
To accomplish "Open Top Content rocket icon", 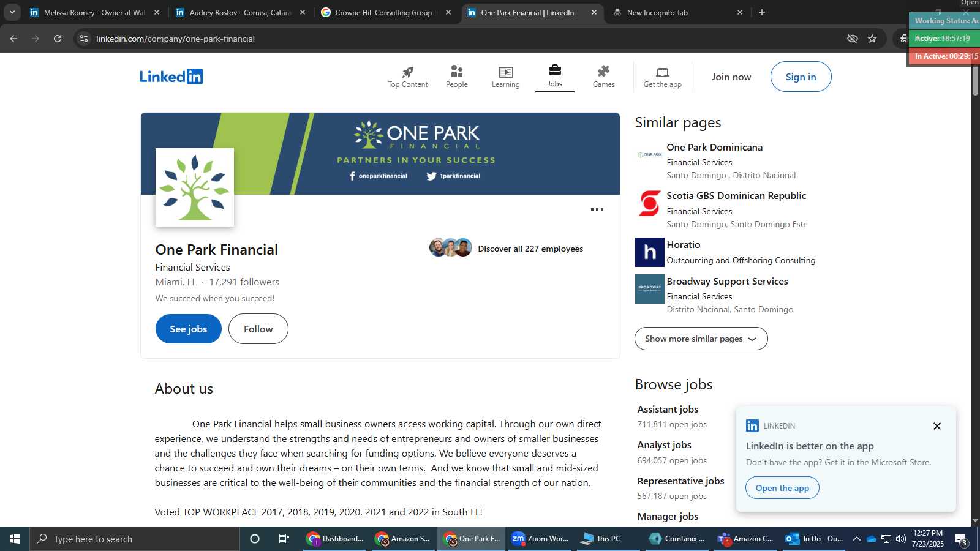I will pyautogui.click(x=408, y=72).
